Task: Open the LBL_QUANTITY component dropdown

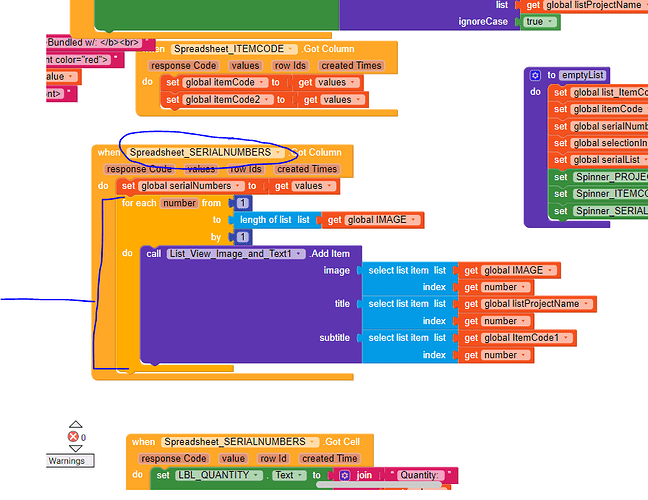Action: point(256,475)
